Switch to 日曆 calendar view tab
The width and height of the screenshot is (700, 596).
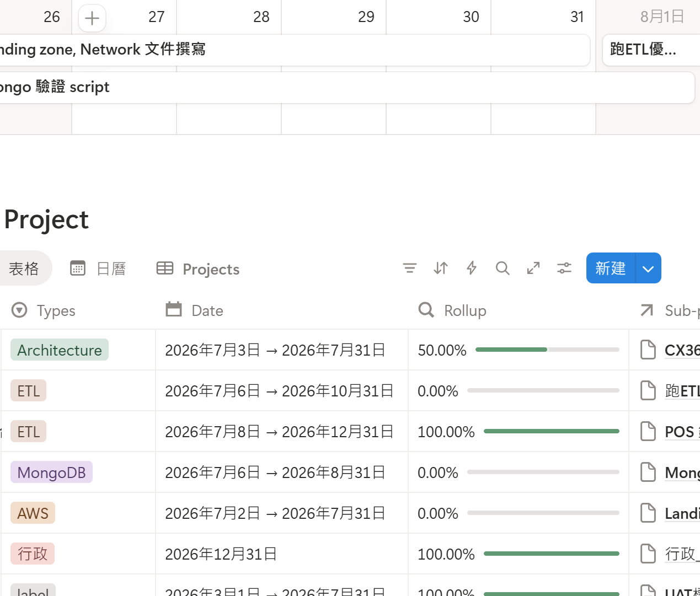pos(99,269)
